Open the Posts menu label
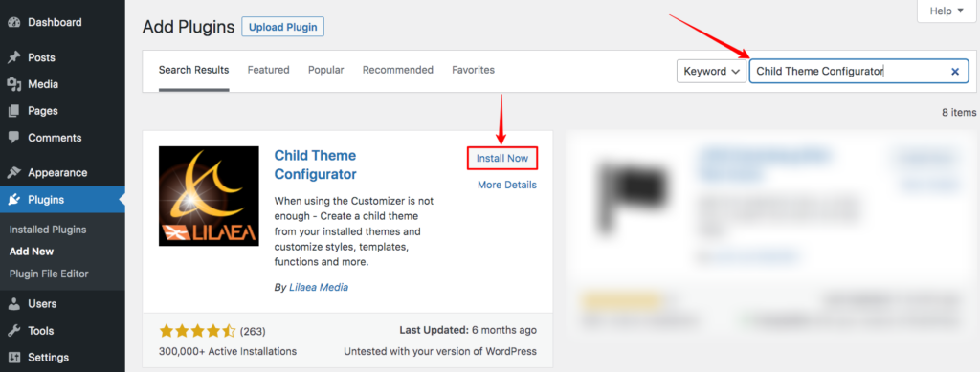Viewport: 980px width, 372px height. tap(41, 57)
